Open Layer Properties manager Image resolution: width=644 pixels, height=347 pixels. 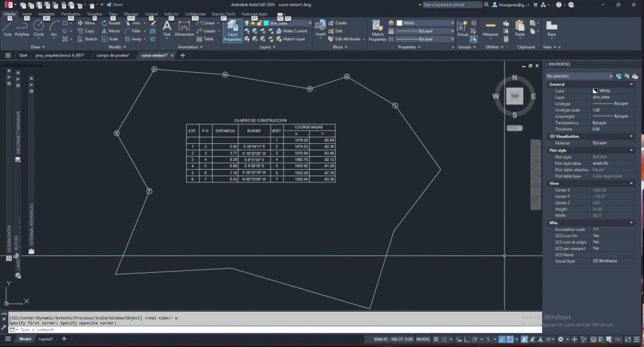tap(233, 30)
